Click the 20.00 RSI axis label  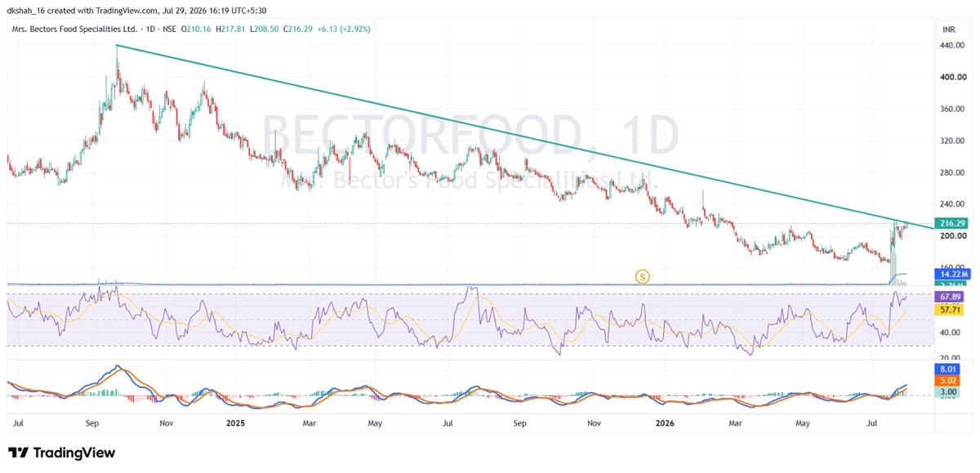pyautogui.click(x=951, y=359)
